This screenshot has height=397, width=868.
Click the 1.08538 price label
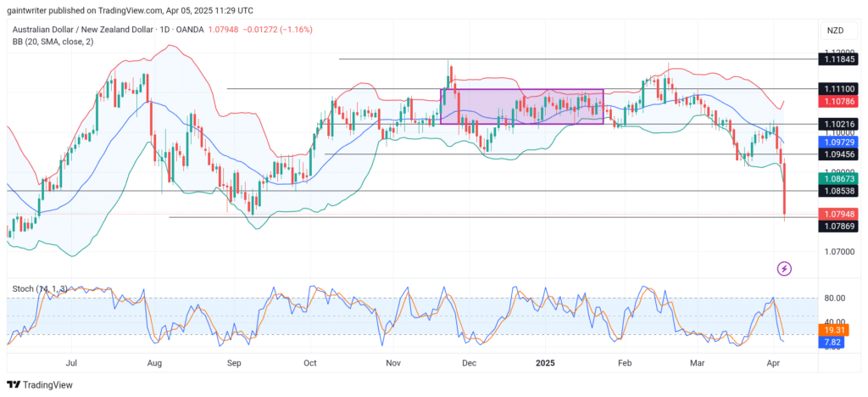[x=838, y=191]
